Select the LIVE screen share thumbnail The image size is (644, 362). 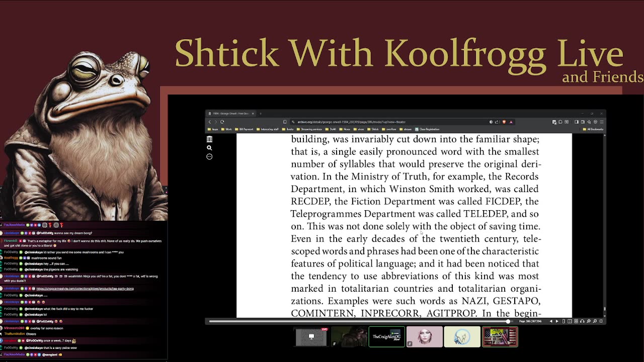311,337
